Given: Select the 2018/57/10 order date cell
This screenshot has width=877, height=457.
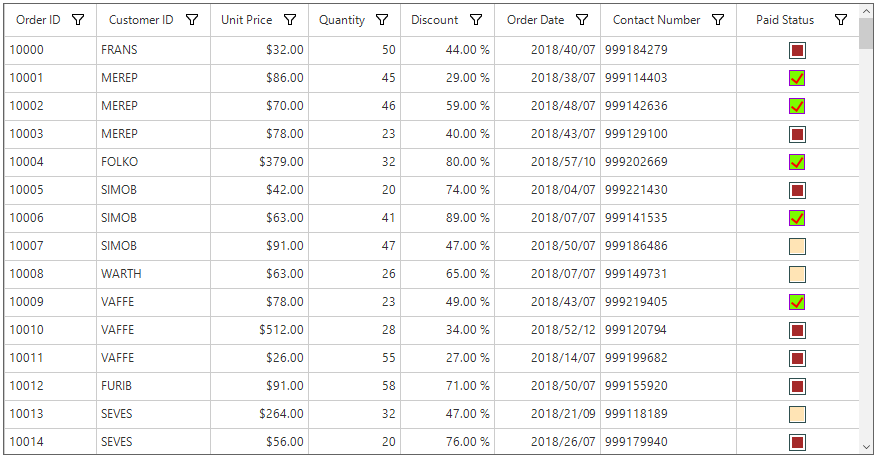Looking at the screenshot, I should pos(548,162).
